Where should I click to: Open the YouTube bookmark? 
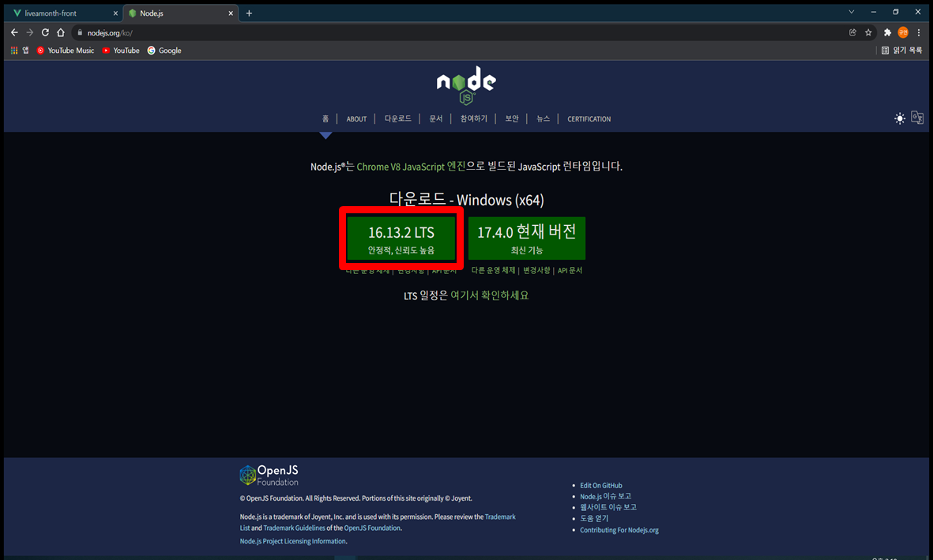pos(121,51)
